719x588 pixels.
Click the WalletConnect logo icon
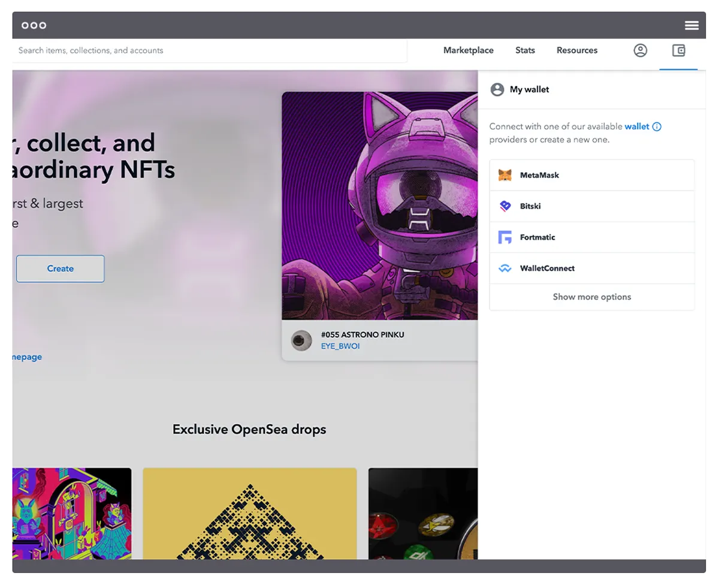pos(505,269)
